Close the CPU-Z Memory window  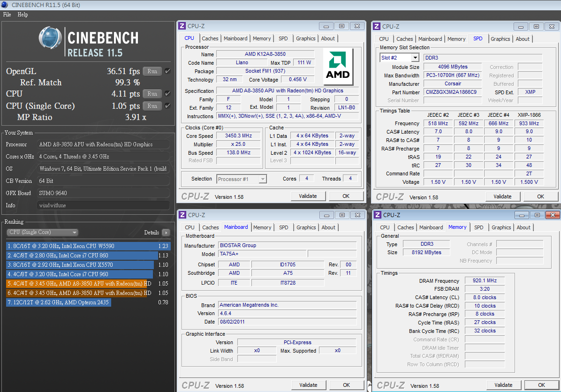click(x=553, y=215)
